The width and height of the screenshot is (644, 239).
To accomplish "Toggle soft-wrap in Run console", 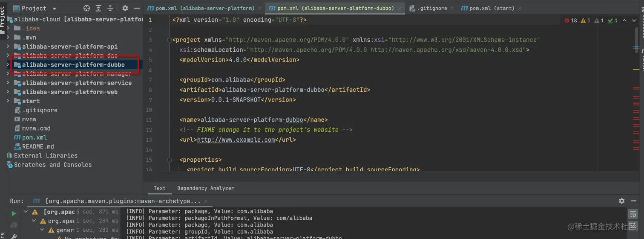I will (x=633, y=214).
